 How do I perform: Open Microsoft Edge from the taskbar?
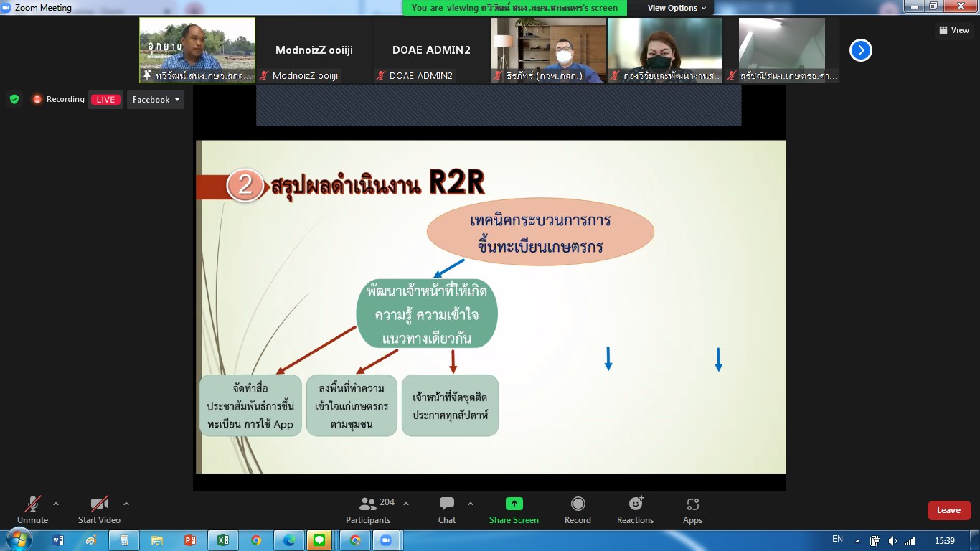[x=289, y=540]
